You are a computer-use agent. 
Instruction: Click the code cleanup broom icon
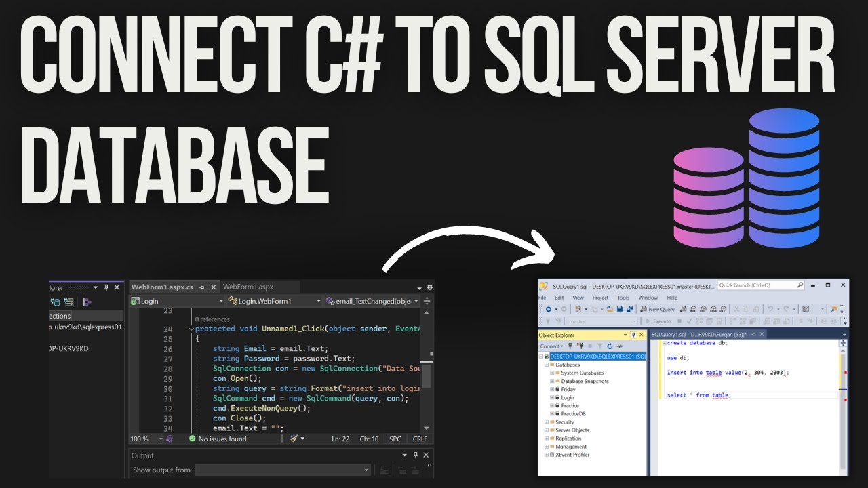(x=295, y=439)
